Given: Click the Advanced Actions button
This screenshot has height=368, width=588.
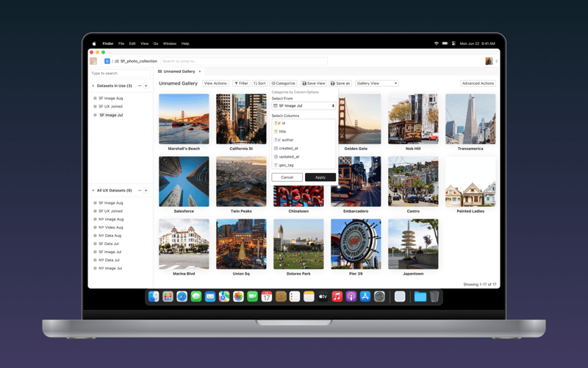Looking at the screenshot, I should pyautogui.click(x=478, y=83).
